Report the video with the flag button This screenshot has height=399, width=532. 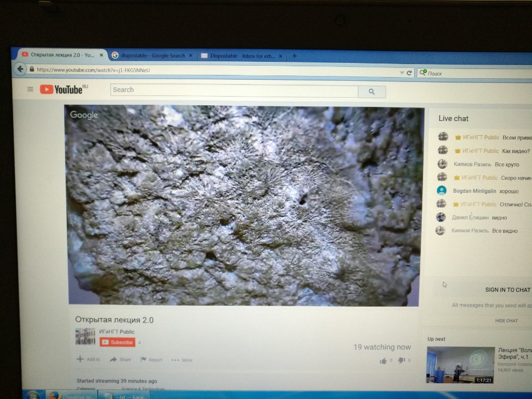(151, 359)
